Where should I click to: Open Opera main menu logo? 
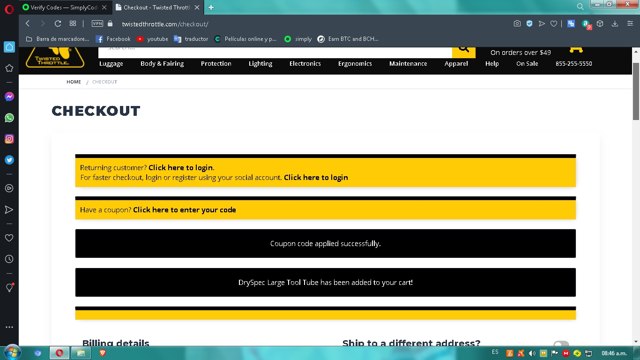click(9, 9)
